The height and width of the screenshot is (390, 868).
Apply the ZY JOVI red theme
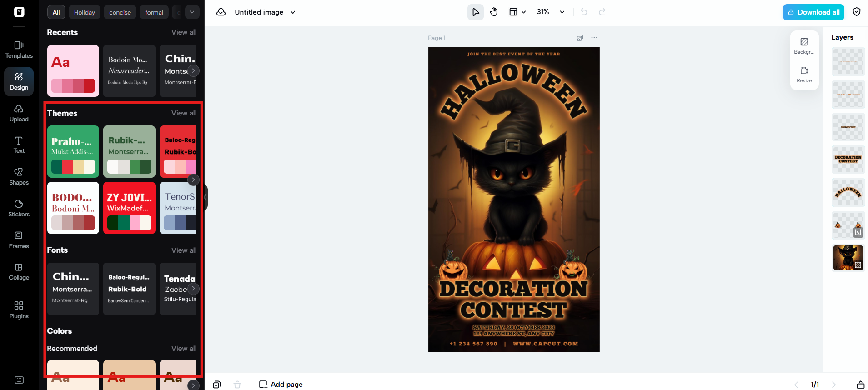[129, 208]
